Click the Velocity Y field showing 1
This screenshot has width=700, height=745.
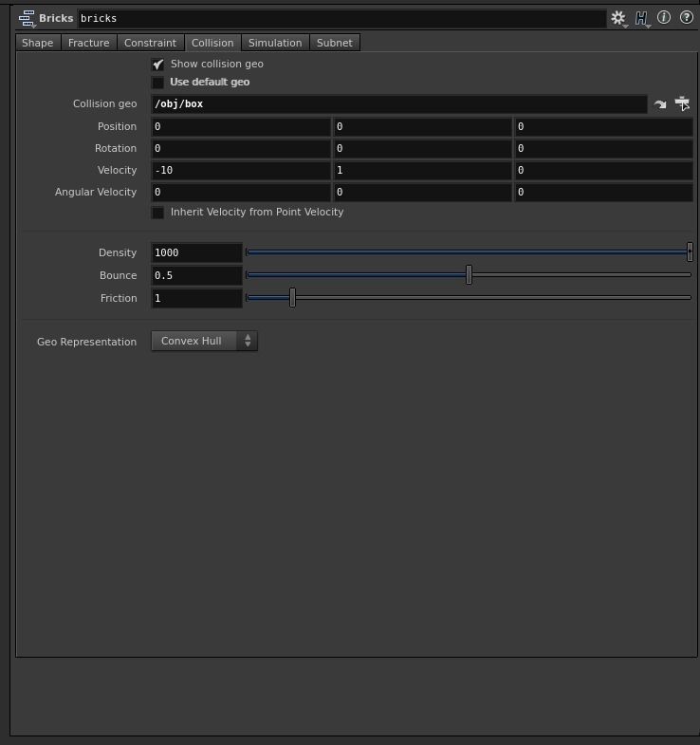pyautogui.click(x=423, y=171)
